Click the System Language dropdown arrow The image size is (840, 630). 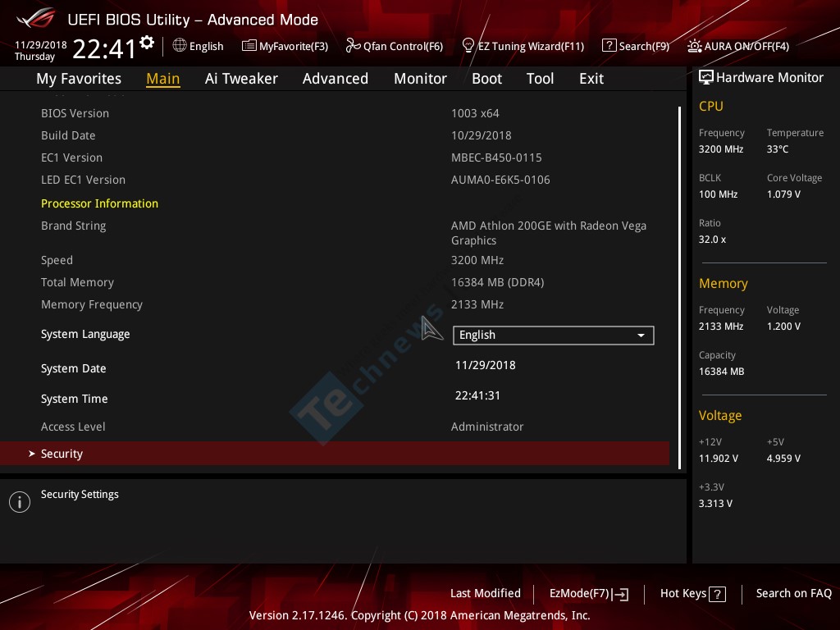[x=641, y=336]
